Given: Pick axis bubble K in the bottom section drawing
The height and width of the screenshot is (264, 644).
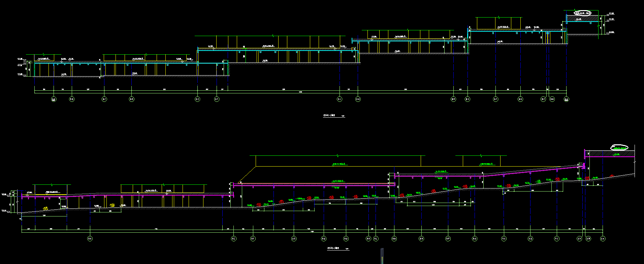Looking at the screenshot, I should tap(368, 239).
